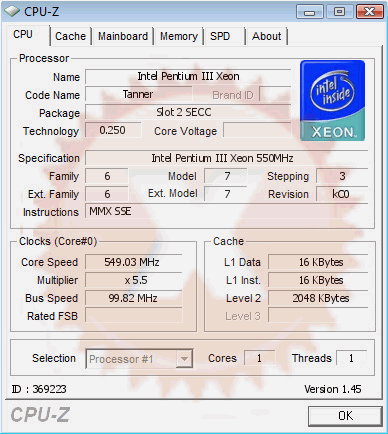The image size is (388, 434).
Task: Open the Mainboard tab
Action: click(x=123, y=36)
